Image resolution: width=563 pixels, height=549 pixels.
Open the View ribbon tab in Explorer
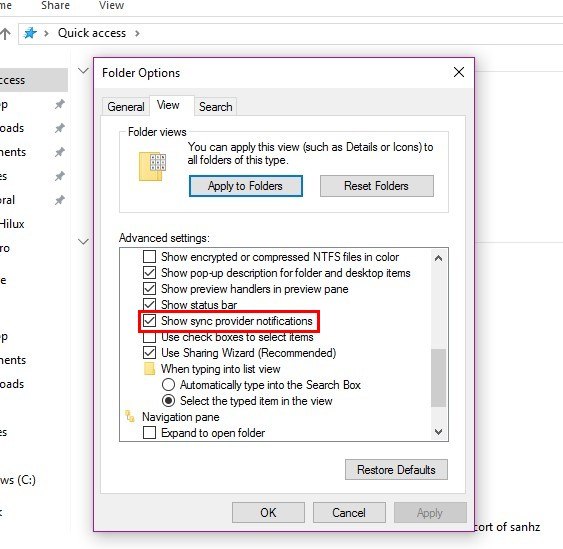pyautogui.click(x=111, y=5)
